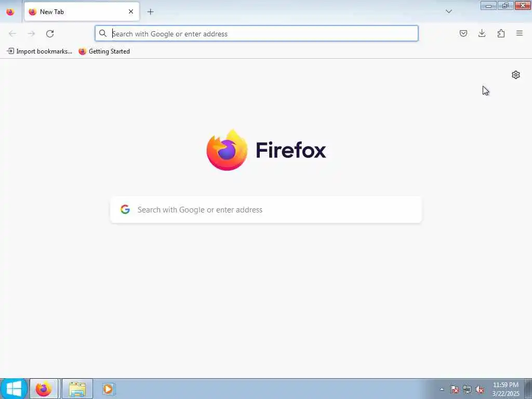532x399 pixels.
Task: Open Getting Started bookmark
Action: (x=104, y=51)
